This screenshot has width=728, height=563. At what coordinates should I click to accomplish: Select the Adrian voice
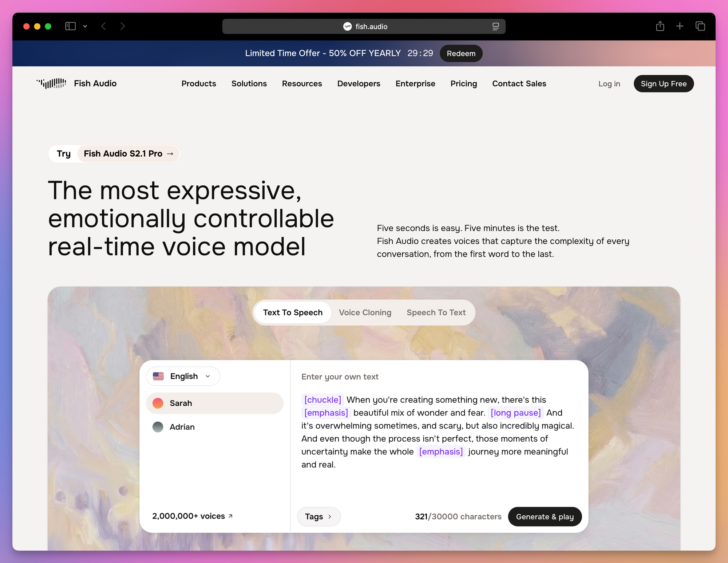click(x=215, y=427)
